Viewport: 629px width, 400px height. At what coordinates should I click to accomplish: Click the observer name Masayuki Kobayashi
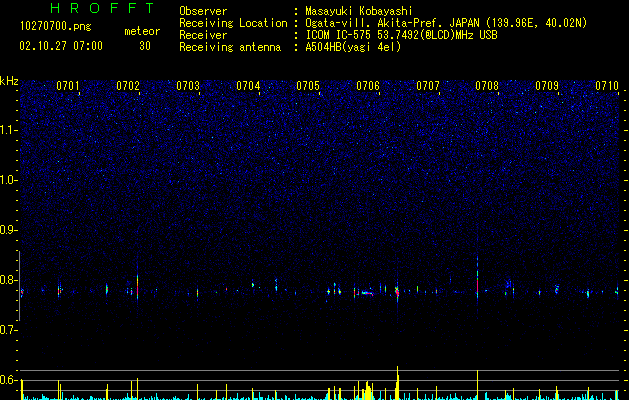359,11
